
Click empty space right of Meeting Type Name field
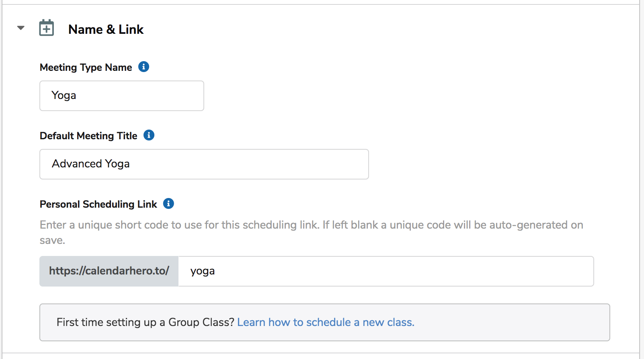tap(402, 96)
